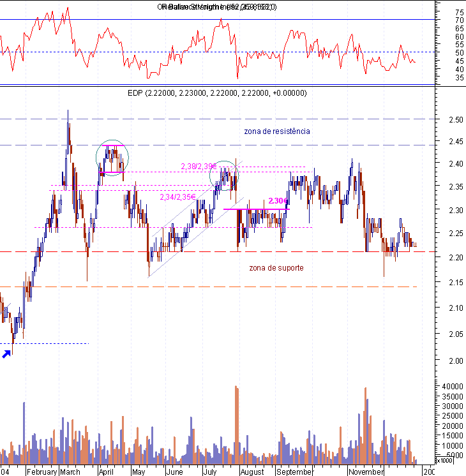Screen dimensions: 466x476
Task: Click the bold magenta '2.30€' annotation
Action: 278,201
